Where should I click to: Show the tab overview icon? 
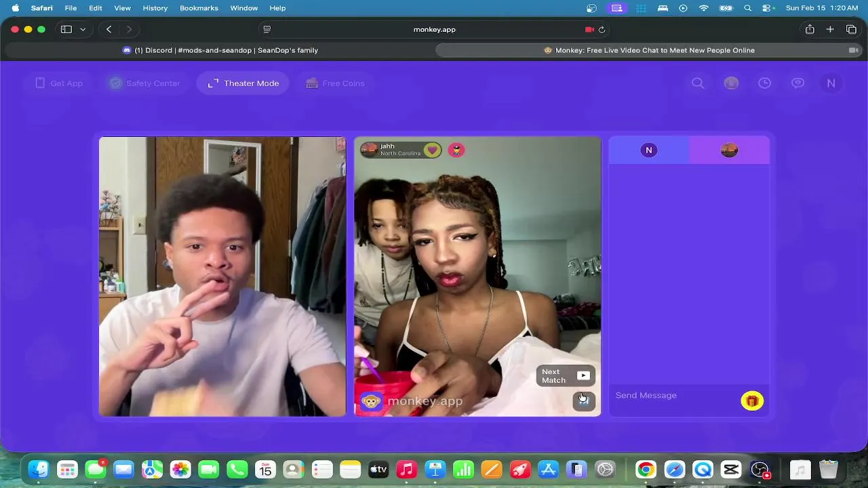click(x=851, y=30)
